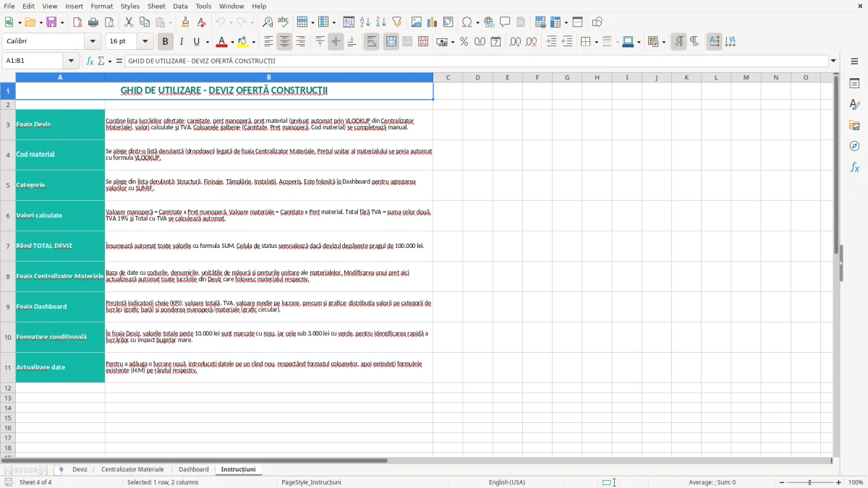The width and height of the screenshot is (868, 488).
Task: Open Sidebar Navigator compass icon
Action: tap(854, 146)
